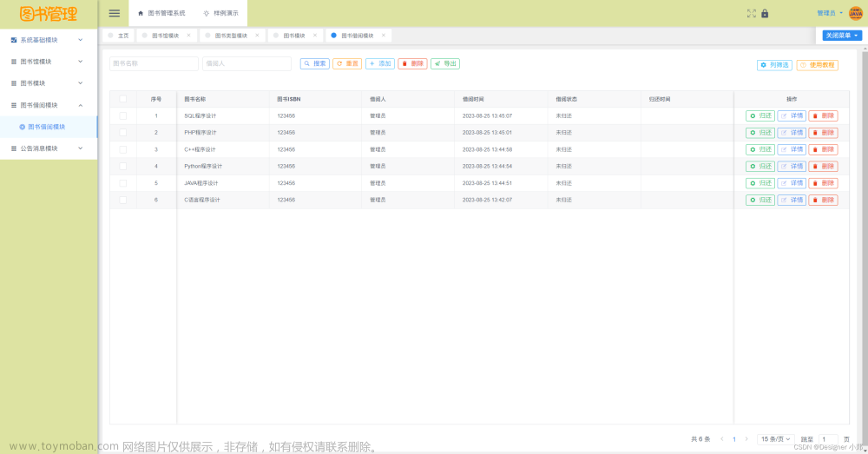Expand the 图书馆模块 sidebar chevron
The image size is (868, 454).
(x=80, y=62)
